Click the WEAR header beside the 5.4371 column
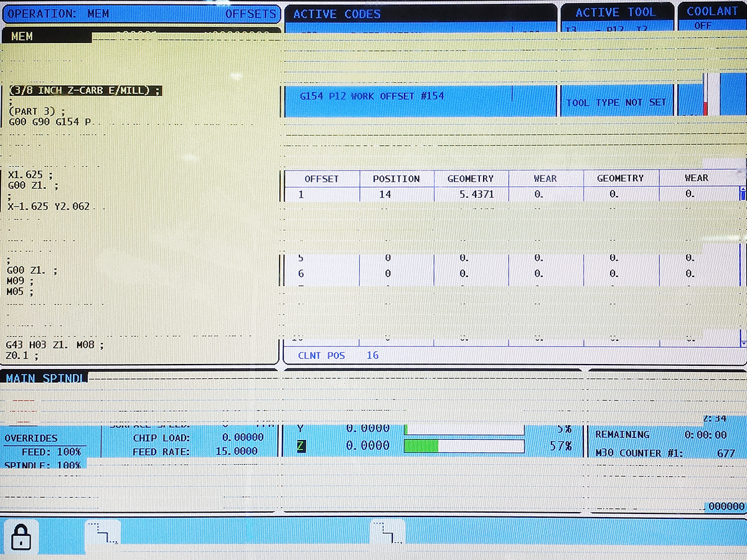 pos(545,179)
